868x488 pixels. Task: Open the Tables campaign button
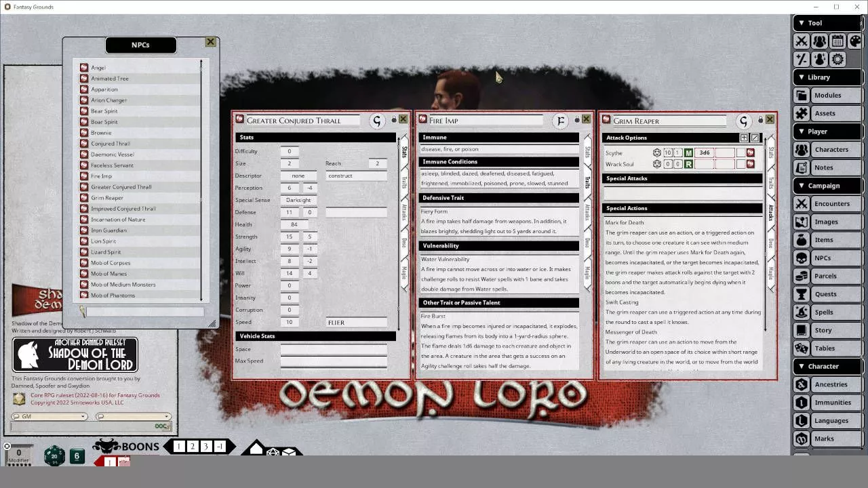click(x=827, y=348)
